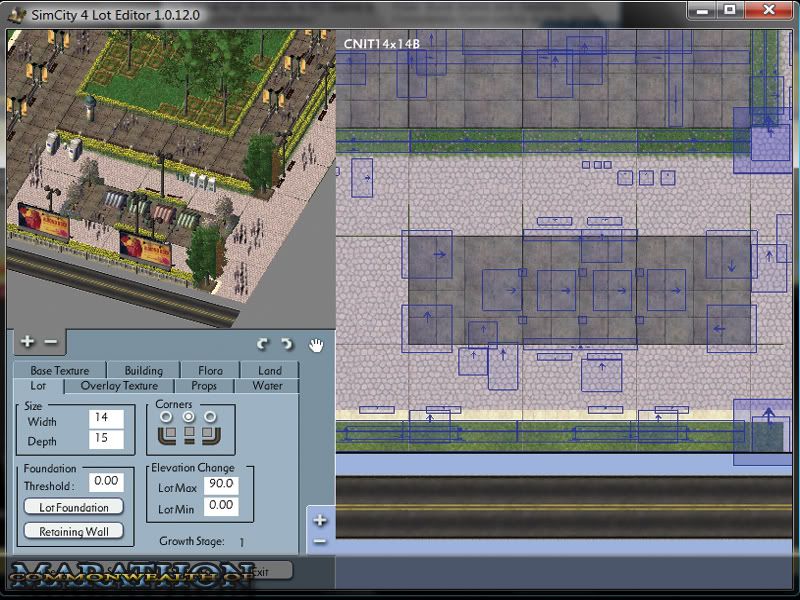Open the Overlay Texture tab
The height and width of the screenshot is (600, 800).
(x=119, y=386)
